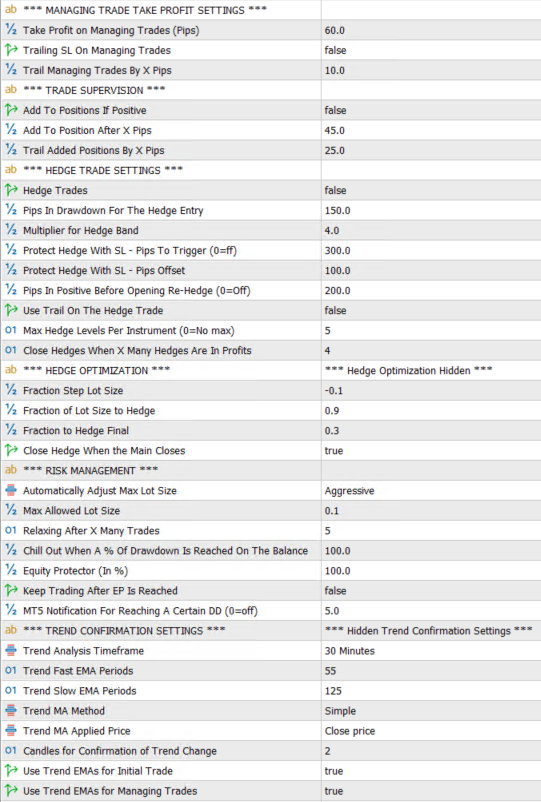Select the Equity Protector (In %) row
This screenshot has width=541, height=802.
click(x=270, y=570)
